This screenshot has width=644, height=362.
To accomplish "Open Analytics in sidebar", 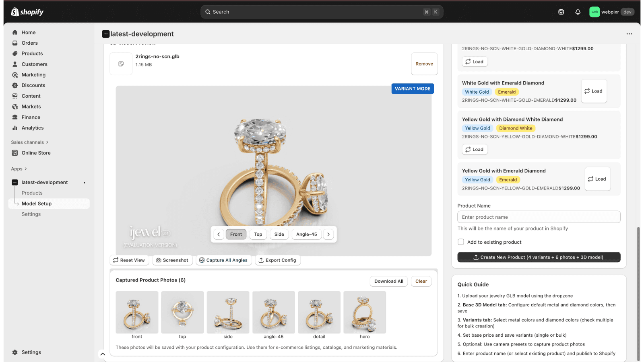I will [33, 128].
